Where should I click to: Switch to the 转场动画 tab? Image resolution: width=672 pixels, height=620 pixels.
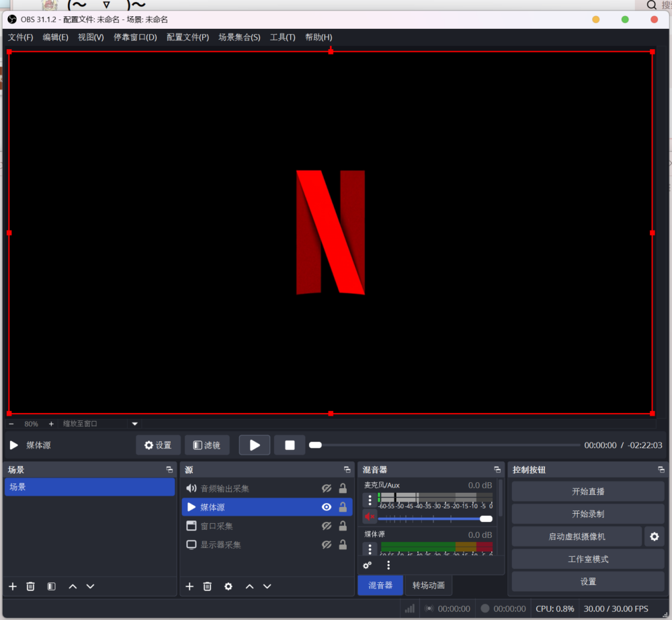pos(429,585)
